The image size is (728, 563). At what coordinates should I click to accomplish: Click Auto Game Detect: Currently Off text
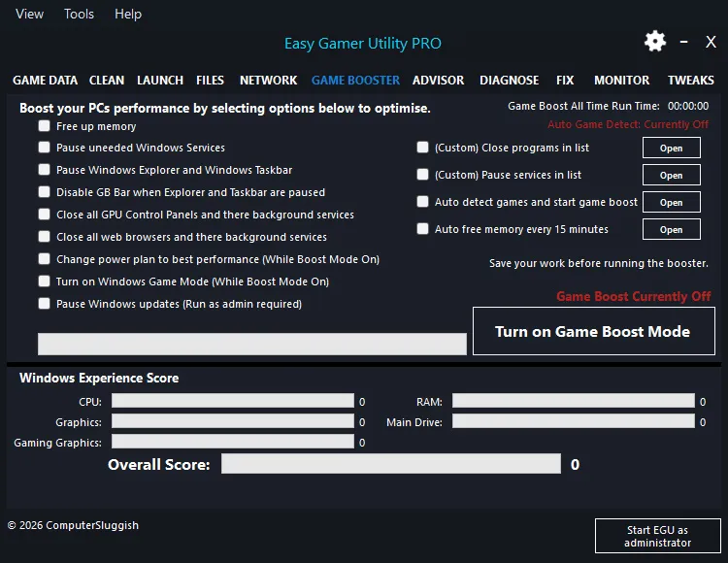pyautogui.click(x=628, y=124)
